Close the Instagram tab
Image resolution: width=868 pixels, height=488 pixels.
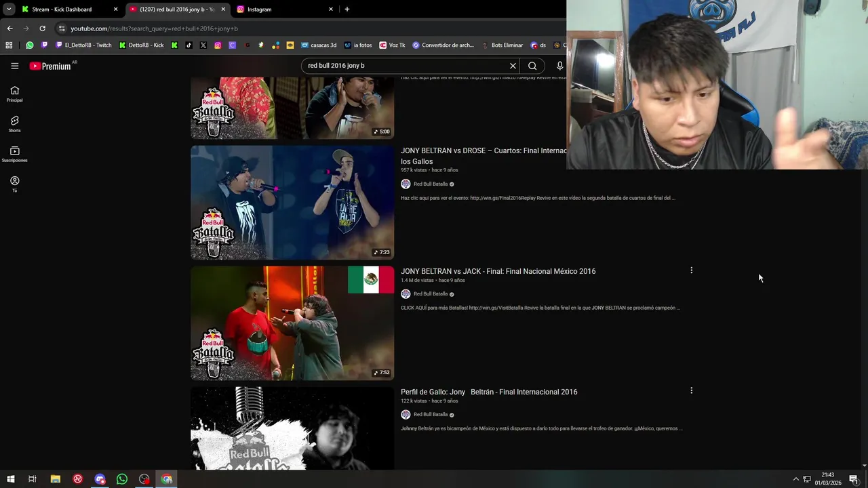point(331,9)
